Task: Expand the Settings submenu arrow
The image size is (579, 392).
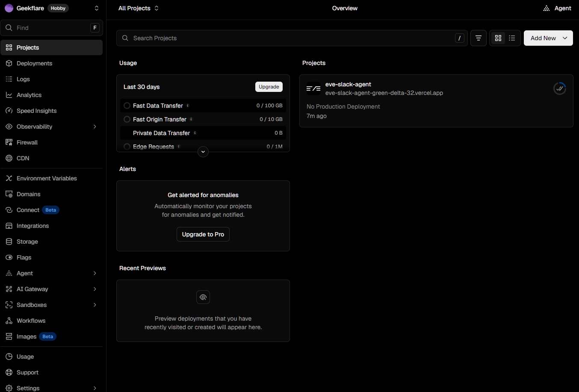Action: click(95, 388)
